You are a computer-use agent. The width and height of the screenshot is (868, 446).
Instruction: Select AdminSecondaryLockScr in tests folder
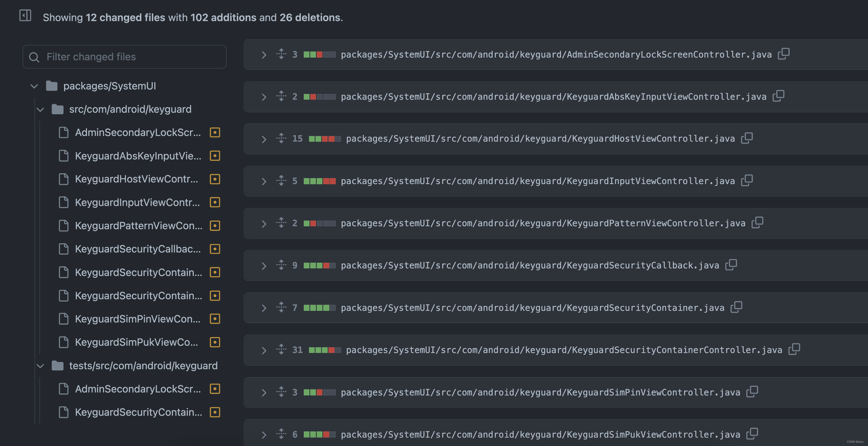click(137, 388)
